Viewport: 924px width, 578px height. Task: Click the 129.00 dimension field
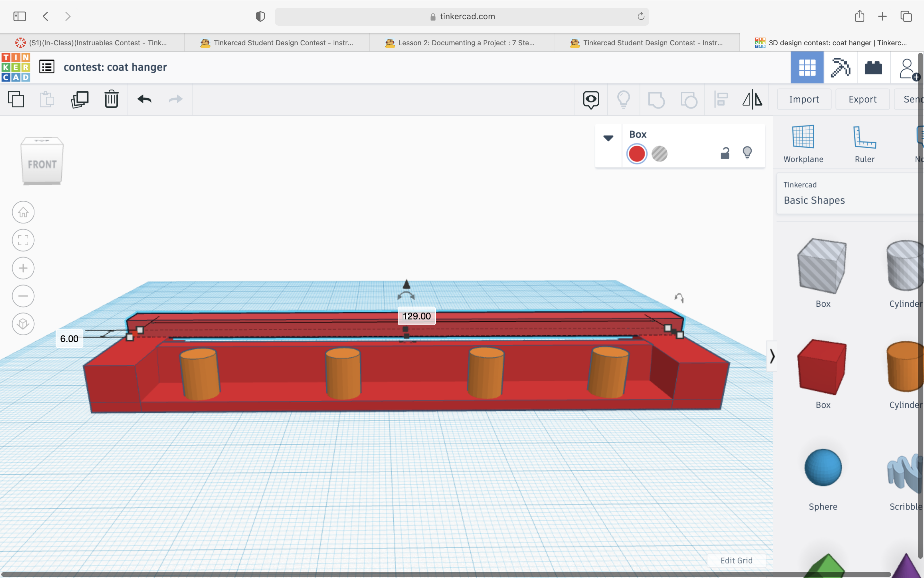(x=416, y=316)
